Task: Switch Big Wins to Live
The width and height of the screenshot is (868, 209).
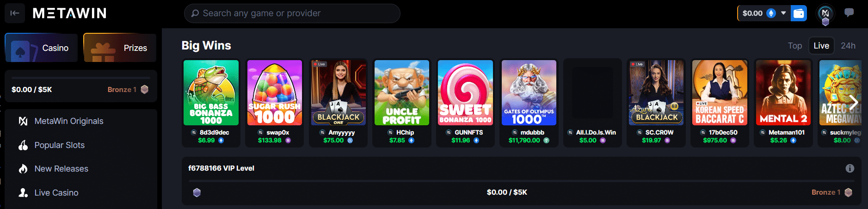Action: 821,46
